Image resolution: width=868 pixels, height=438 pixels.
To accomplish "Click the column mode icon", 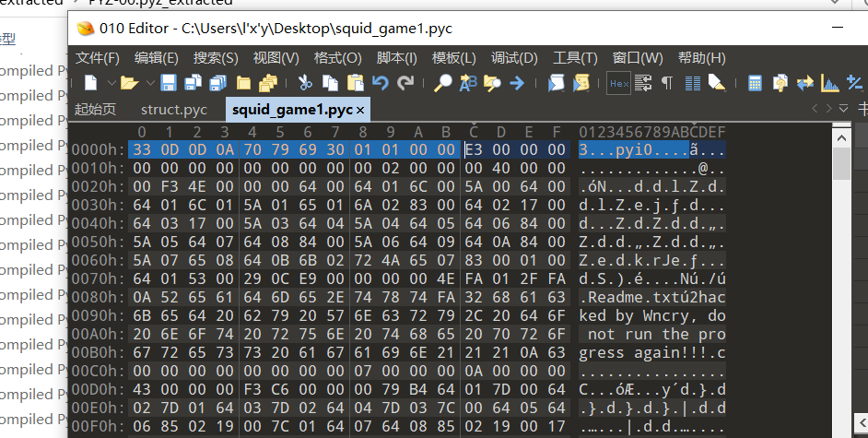I will pyautogui.click(x=693, y=83).
